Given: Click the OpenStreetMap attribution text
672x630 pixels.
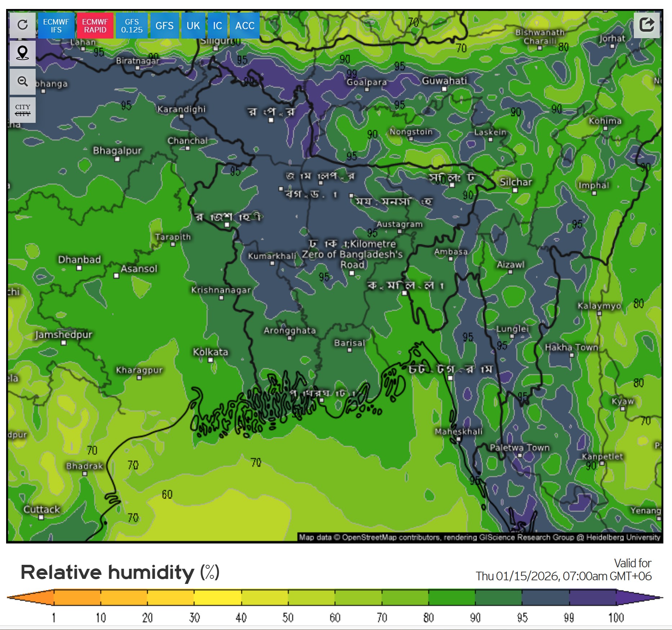Looking at the screenshot, I should click(479, 537).
